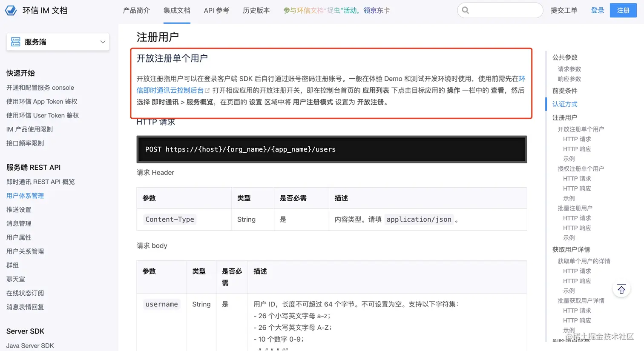This screenshot has width=644, height=351.
Task: Click the 提交工单 link
Action: [x=564, y=10]
